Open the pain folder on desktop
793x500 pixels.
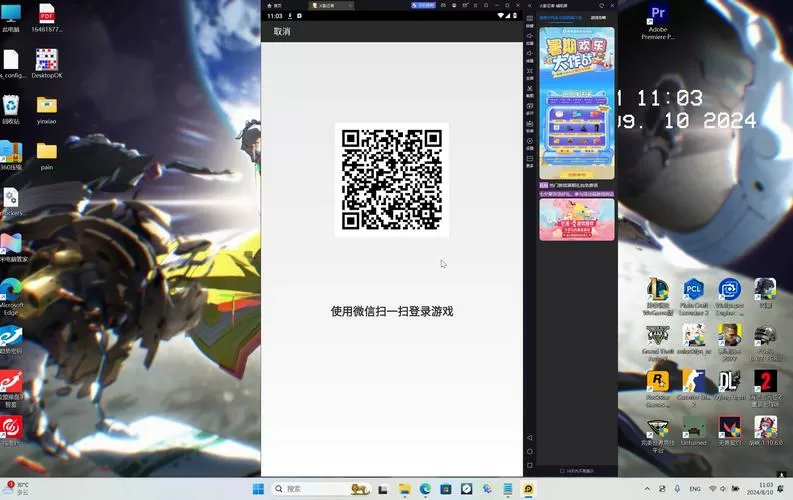47,156
